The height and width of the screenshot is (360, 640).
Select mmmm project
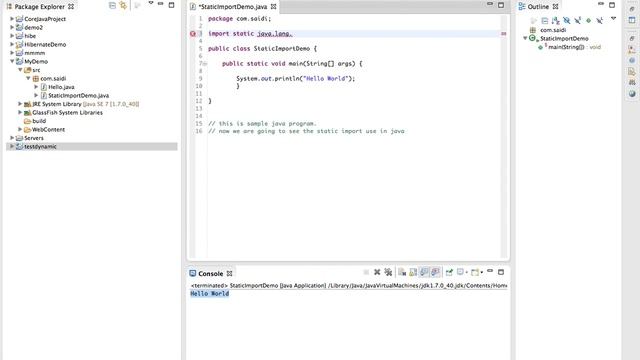point(34,53)
